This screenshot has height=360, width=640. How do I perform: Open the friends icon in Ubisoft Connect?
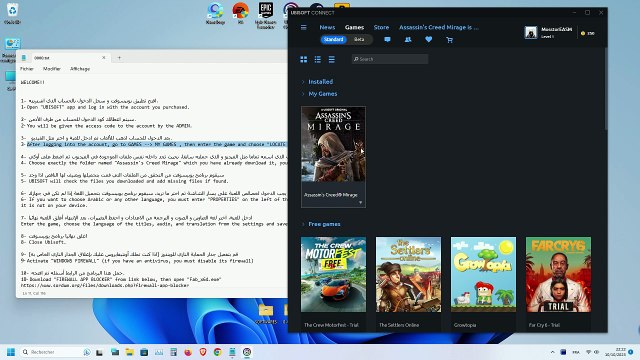click(x=408, y=40)
